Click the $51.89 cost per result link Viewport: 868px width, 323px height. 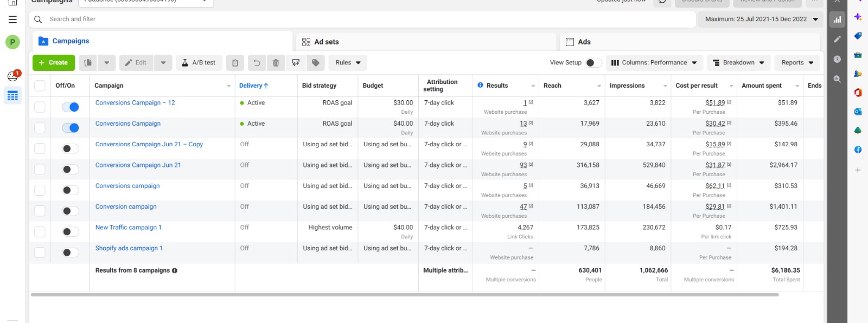click(715, 103)
